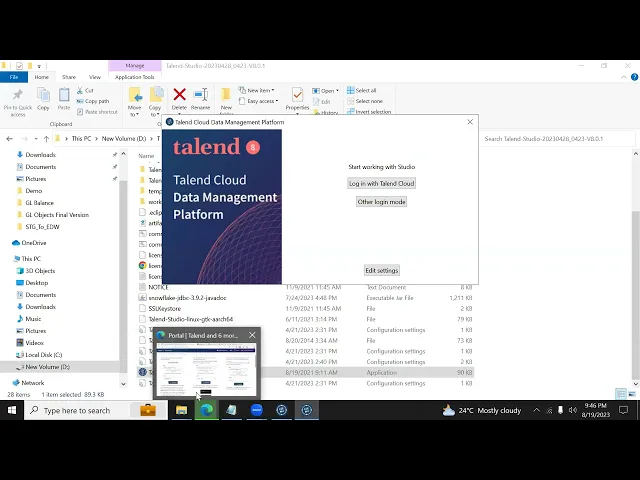Select Desktop in navigation pane
This screenshot has width=640, height=480.
point(37,282)
